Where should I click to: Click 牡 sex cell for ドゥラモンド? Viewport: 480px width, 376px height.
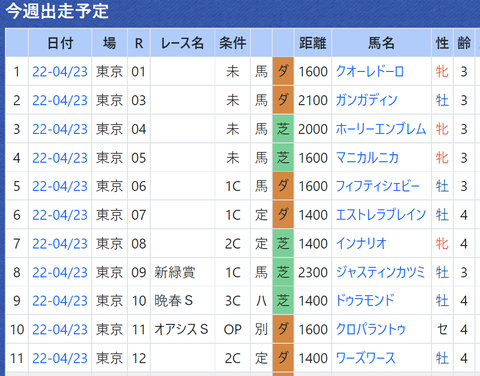coord(442,301)
